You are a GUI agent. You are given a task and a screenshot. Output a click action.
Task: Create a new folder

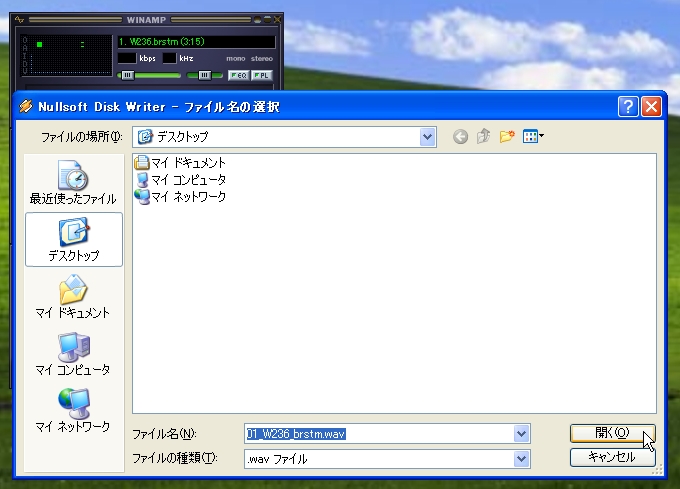[x=507, y=137]
